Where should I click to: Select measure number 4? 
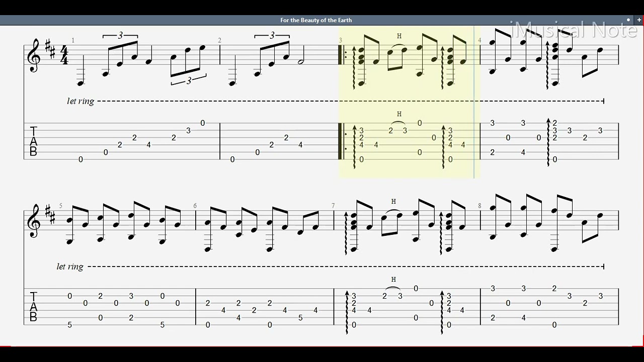[x=479, y=40]
